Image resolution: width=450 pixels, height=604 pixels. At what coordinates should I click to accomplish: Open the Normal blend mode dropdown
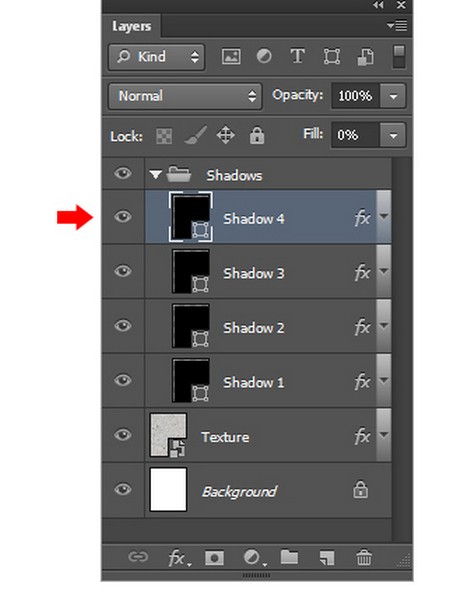(x=185, y=96)
